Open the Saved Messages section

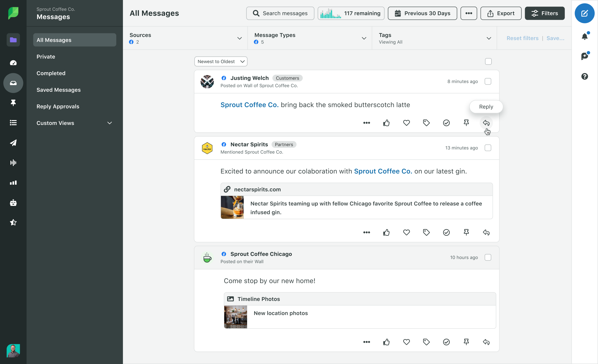pyautogui.click(x=59, y=90)
